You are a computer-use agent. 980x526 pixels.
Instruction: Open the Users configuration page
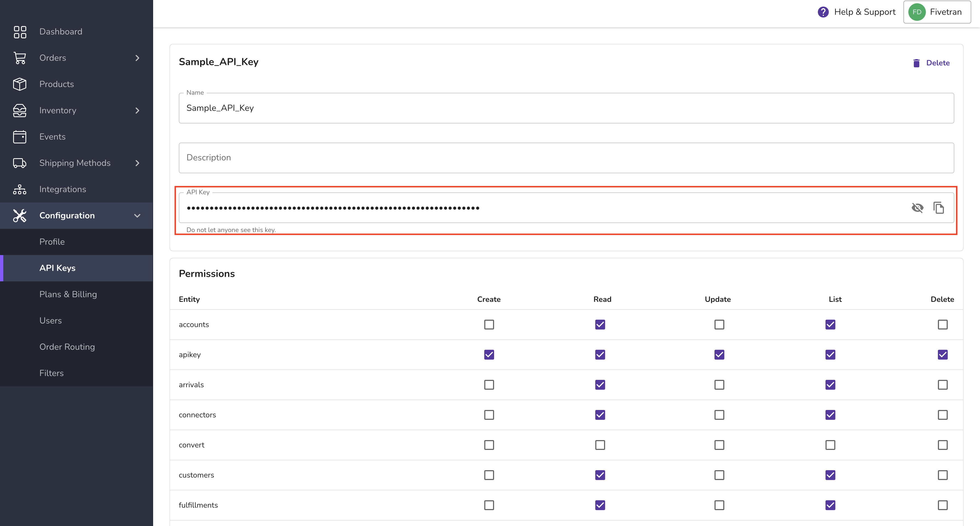(77, 321)
